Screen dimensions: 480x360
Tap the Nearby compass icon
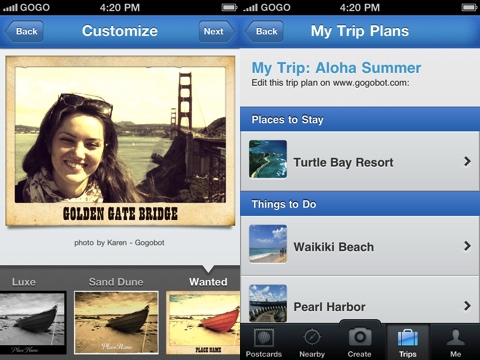pos(312,338)
